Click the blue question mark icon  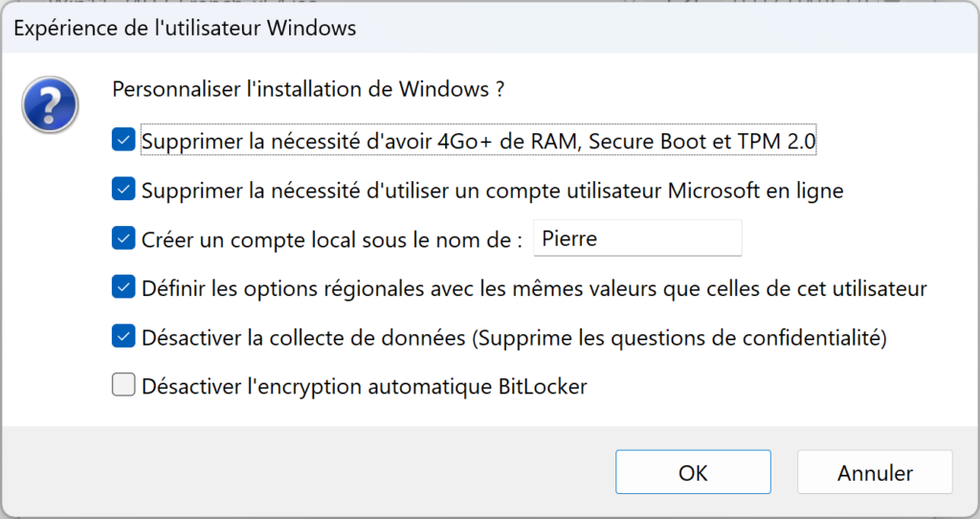coord(50,104)
